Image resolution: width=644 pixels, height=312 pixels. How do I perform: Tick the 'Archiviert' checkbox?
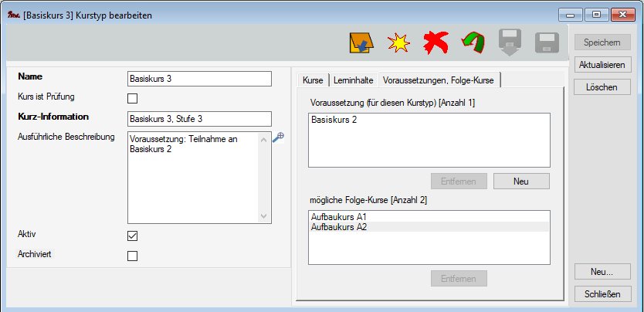pos(132,256)
